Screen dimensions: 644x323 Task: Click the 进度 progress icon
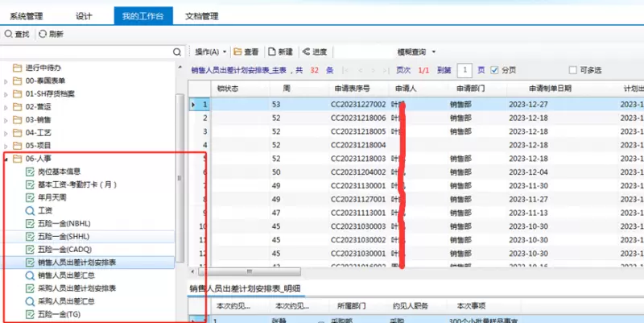click(306, 51)
